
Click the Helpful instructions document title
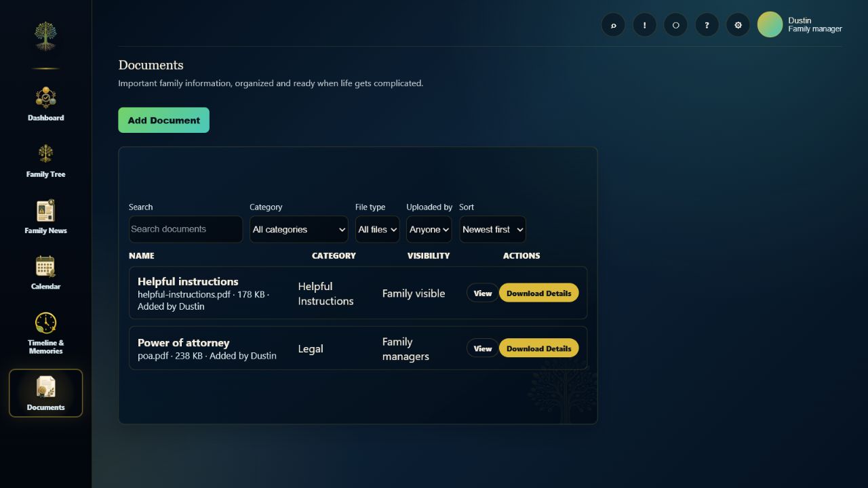188,281
